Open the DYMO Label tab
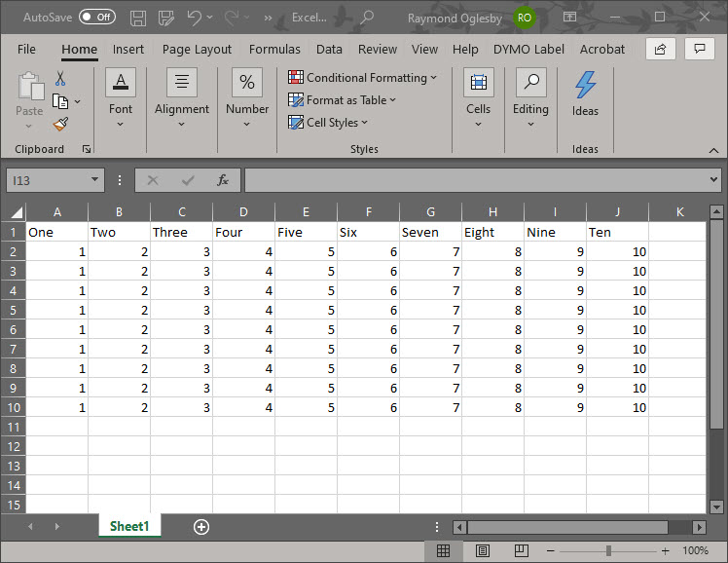 tap(528, 50)
